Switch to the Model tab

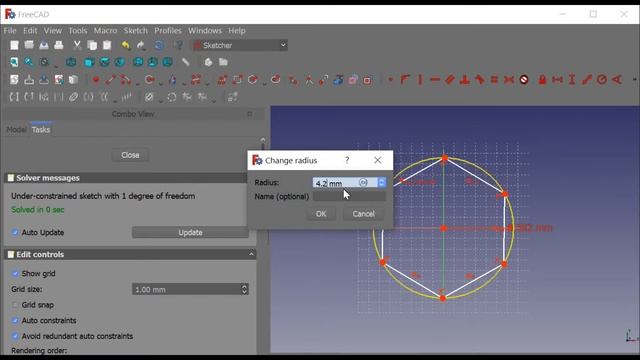click(x=16, y=130)
